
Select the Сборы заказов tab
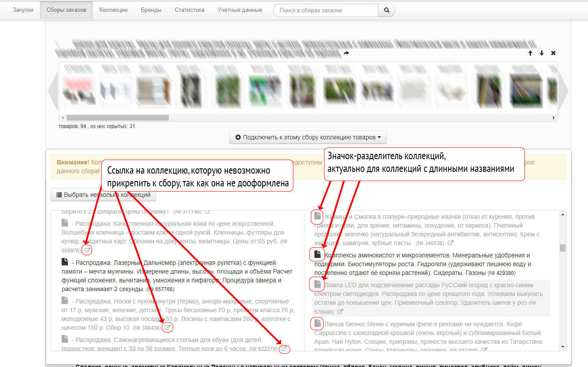pyautogui.click(x=66, y=10)
